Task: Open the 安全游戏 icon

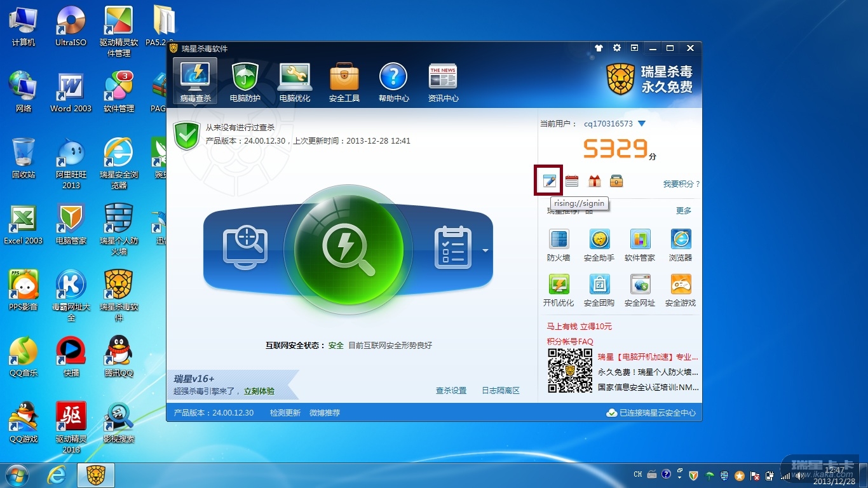Action: 681,290
